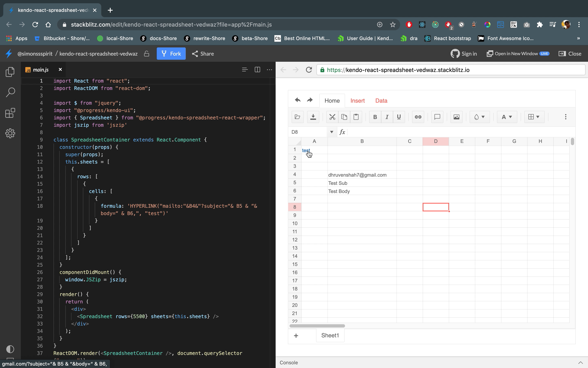Toggle the light/dark theme icon in sidebar

click(10, 349)
